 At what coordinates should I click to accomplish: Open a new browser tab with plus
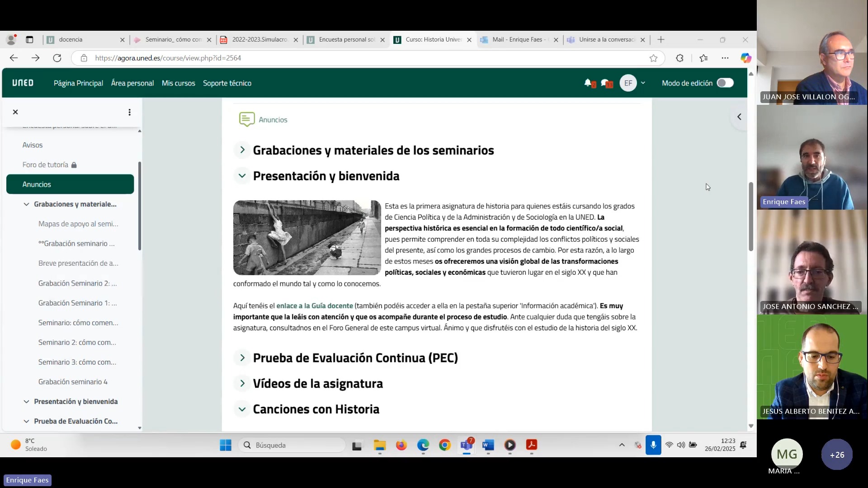point(661,40)
